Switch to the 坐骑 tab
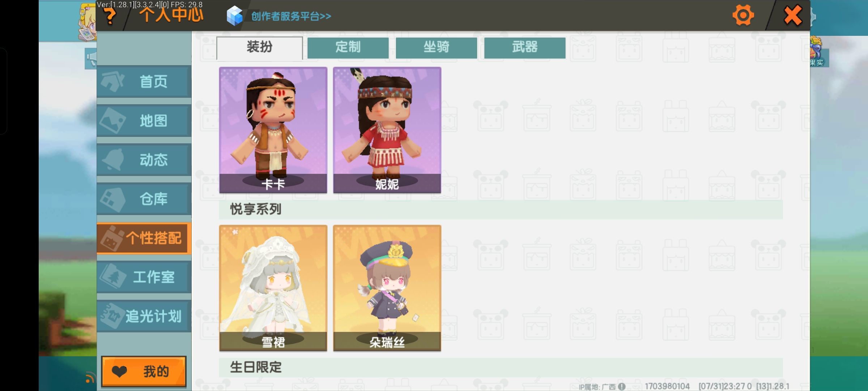Screen dimensions: 868x391 436,47
